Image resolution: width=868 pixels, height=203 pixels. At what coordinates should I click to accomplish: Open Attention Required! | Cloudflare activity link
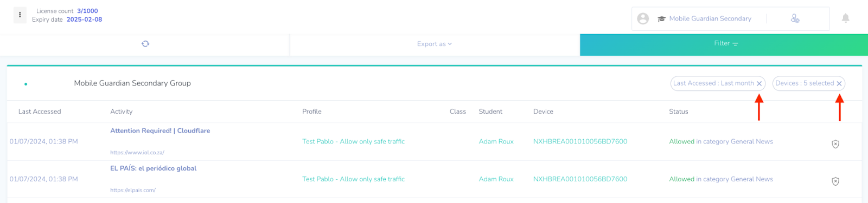[160, 130]
